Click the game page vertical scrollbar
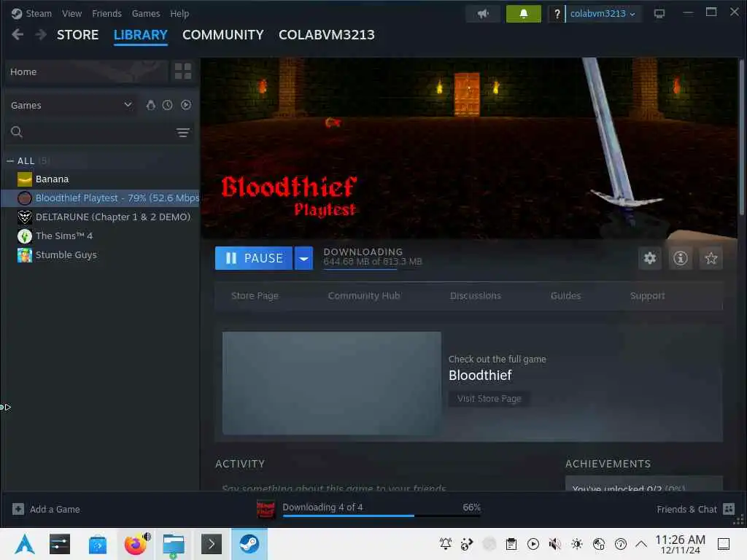Viewport: 747px width, 560px height. click(741, 137)
